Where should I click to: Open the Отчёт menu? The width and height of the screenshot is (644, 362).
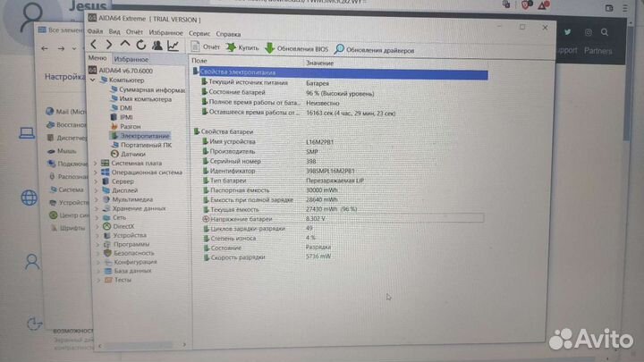tap(134, 32)
